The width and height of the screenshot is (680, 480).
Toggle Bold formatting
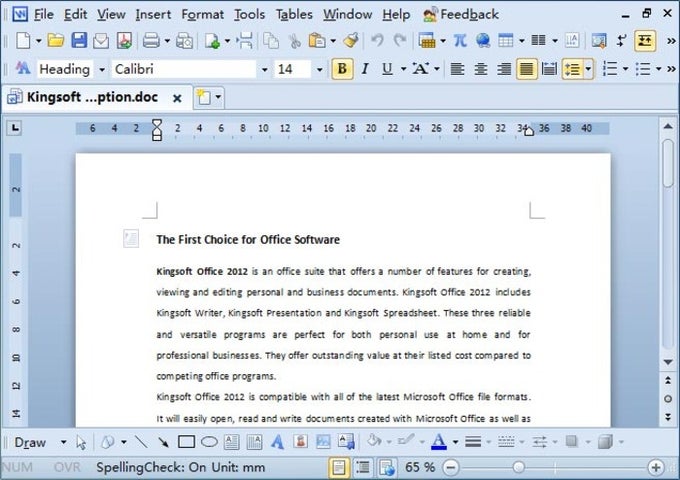342,69
